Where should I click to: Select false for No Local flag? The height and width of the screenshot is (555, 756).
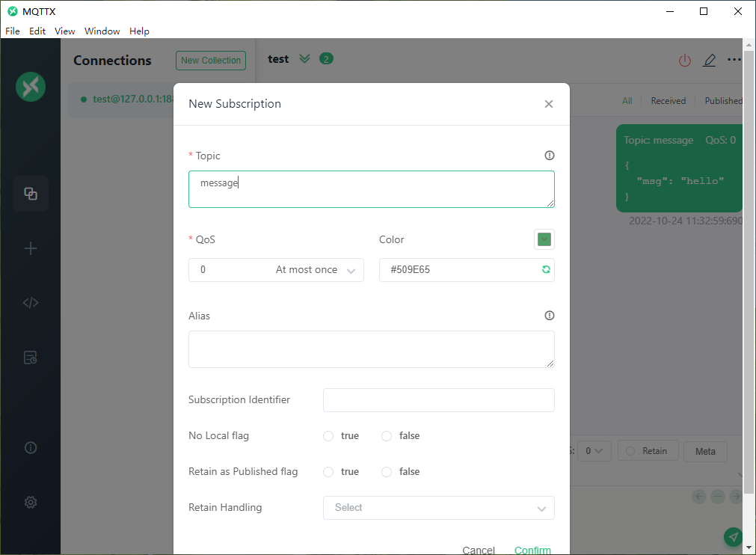click(x=387, y=436)
